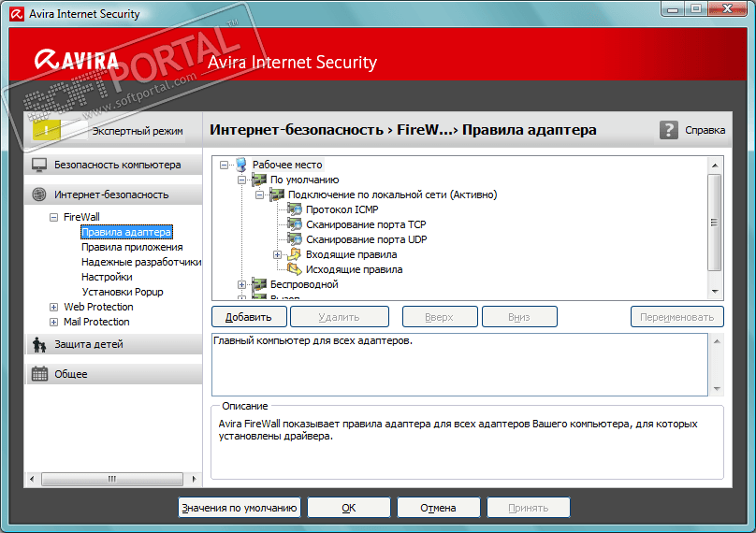The image size is (756, 533).
Task: Select Надежные разработчики in sidebar
Action: [141, 262]
